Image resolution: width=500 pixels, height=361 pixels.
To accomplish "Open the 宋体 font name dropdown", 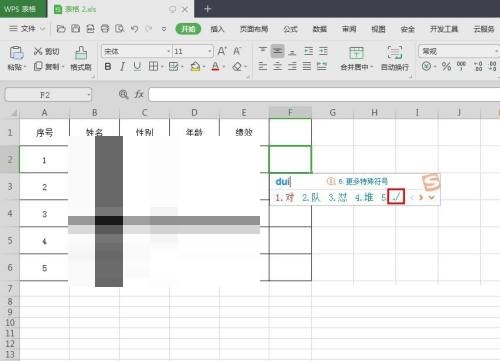I will 168,51.
